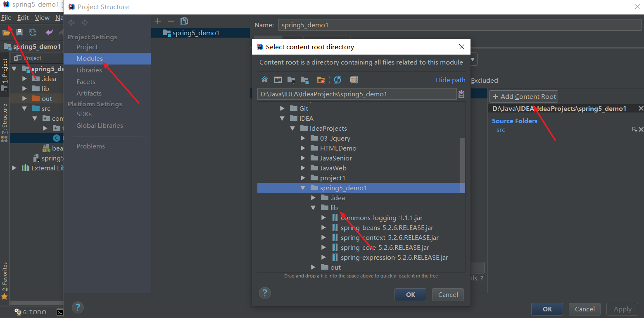Open path history icon beside path field
Screen dimensions: 644x318
click(461, 94)
